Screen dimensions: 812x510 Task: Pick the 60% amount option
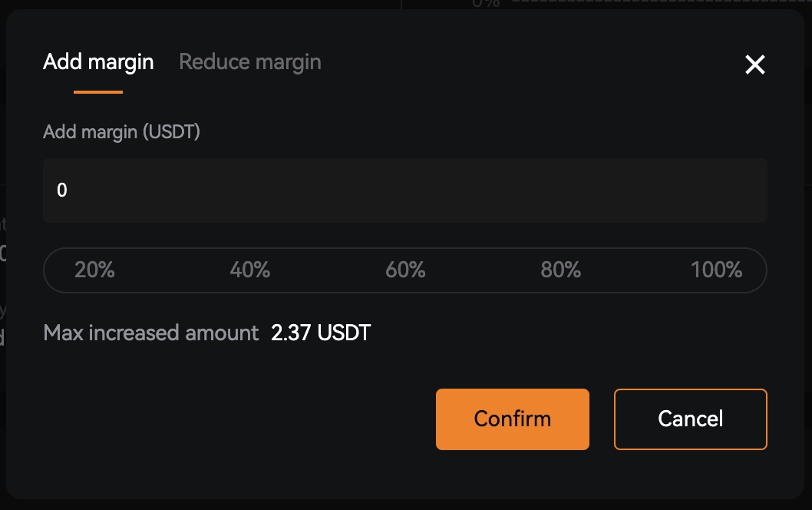[405, 270]
